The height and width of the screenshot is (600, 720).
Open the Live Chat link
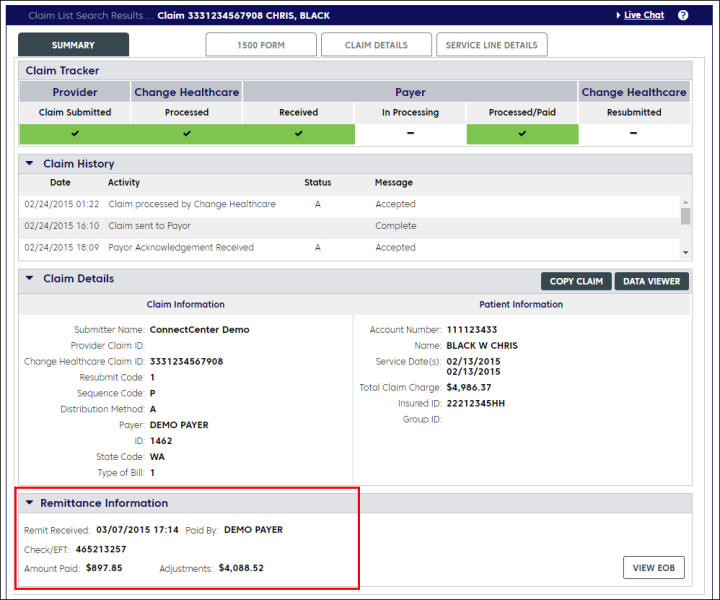coord(644,15)
